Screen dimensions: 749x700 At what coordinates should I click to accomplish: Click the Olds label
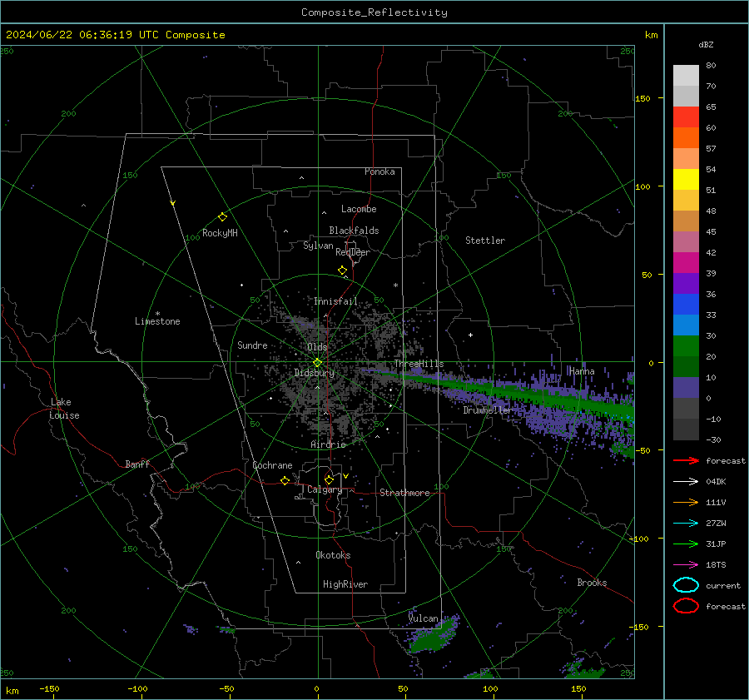point(317,347)
